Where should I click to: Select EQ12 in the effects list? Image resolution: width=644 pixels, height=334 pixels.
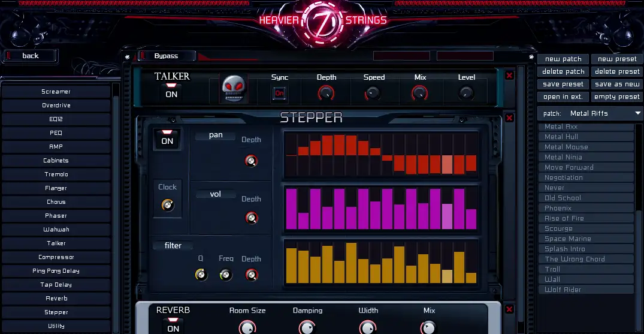coord(56,119)
